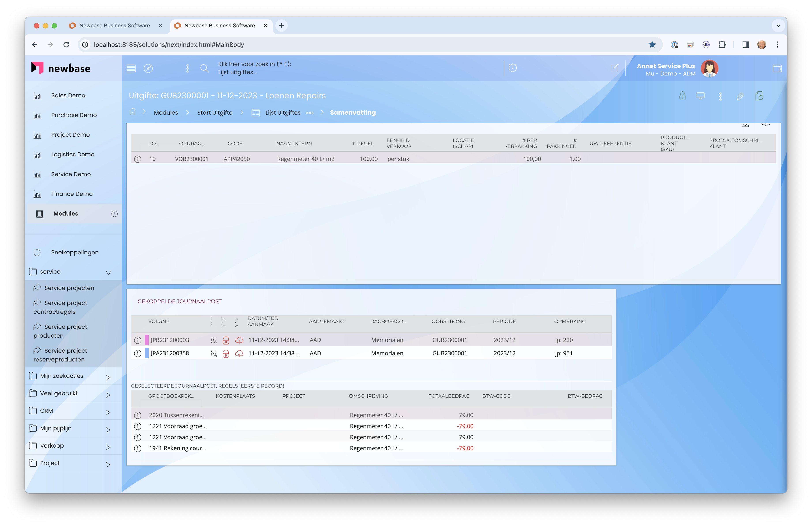Viewport: 812px width, 526px height.
Task: Switch to the first Newbase browser tab
Action: point(115,26)
